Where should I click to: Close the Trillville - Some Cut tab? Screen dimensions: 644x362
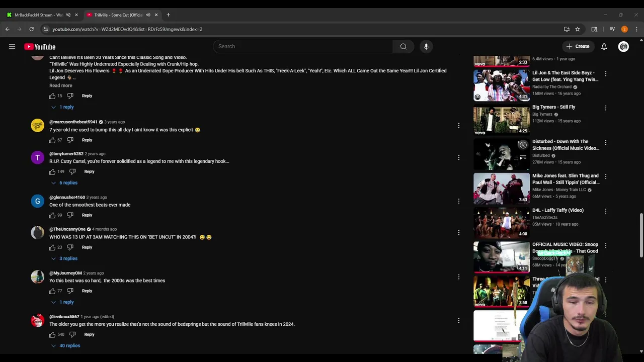[x=156, y=15]
